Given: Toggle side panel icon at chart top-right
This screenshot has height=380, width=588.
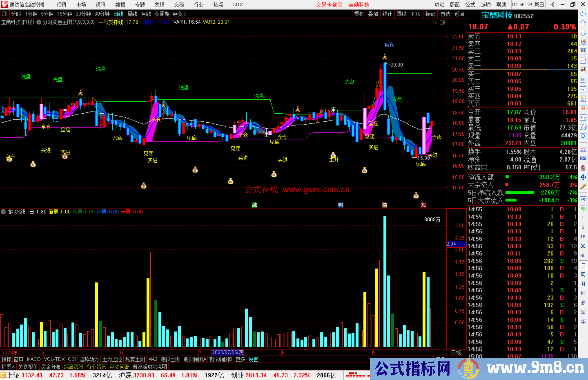Looking at the screenshot, I should [442, 22].
